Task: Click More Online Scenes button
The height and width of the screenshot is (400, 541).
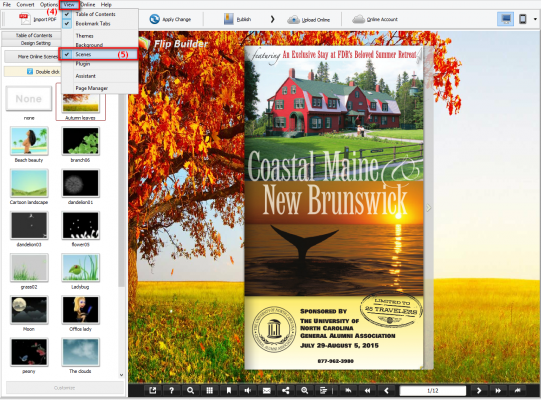Action: (x=33, y=57)
